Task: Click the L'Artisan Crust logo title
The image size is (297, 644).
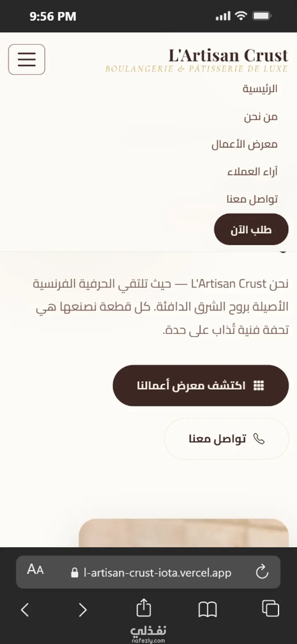Action: (228, 56)
